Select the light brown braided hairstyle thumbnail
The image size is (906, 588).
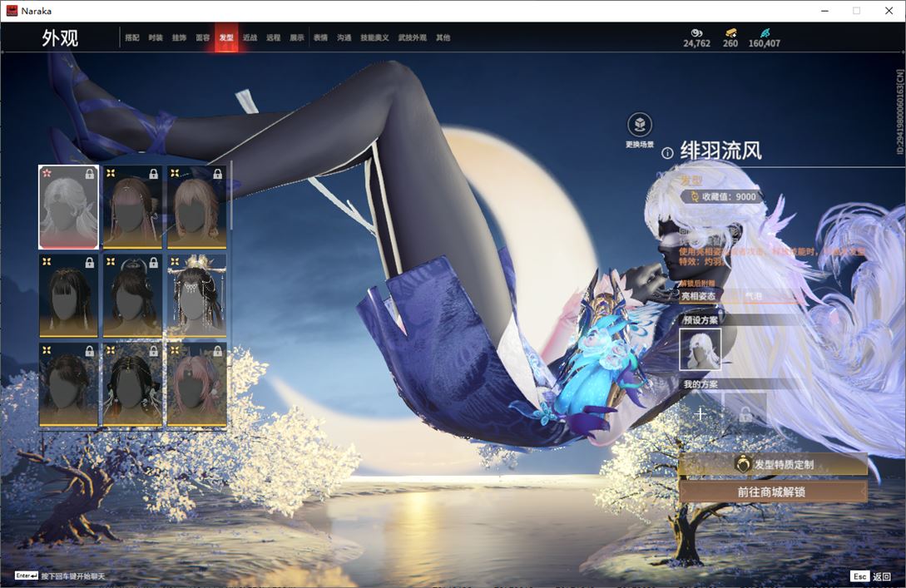[196, 207]
